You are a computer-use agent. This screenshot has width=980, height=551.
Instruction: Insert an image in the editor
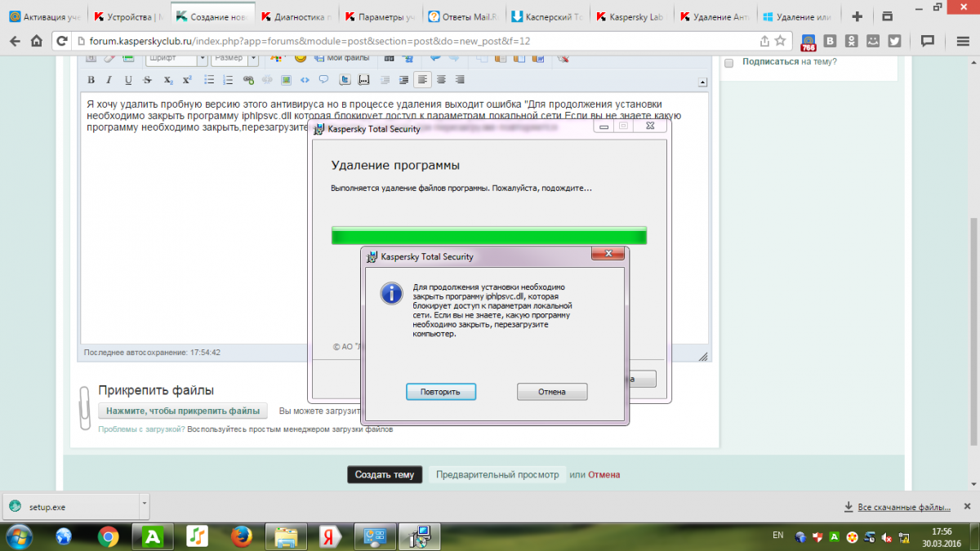(x=286, y=80)
